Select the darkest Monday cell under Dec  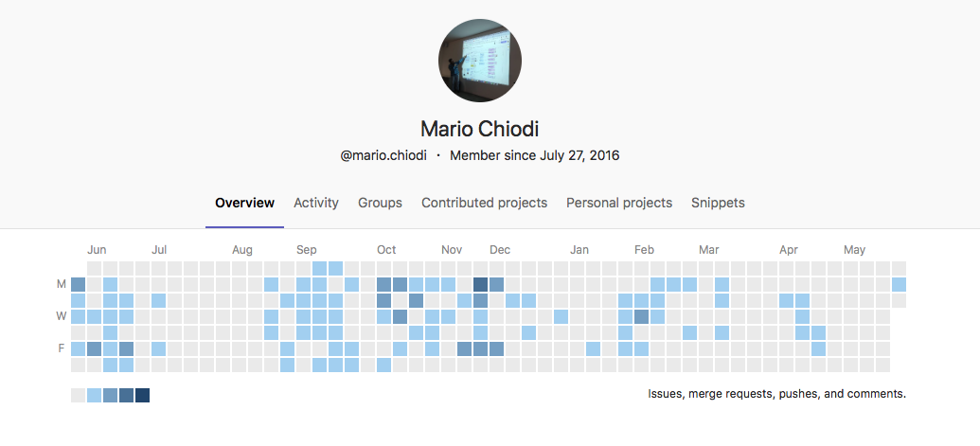pos(481,285)
